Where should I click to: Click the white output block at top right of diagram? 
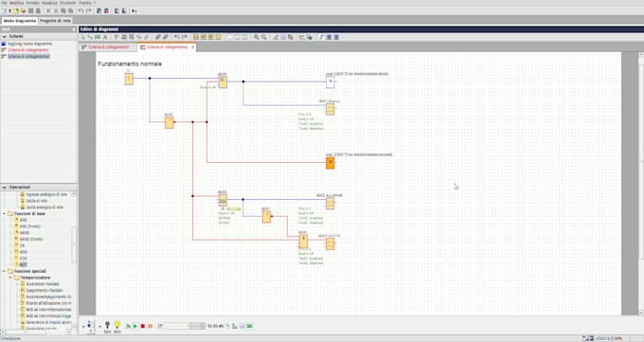coord(331,81)
